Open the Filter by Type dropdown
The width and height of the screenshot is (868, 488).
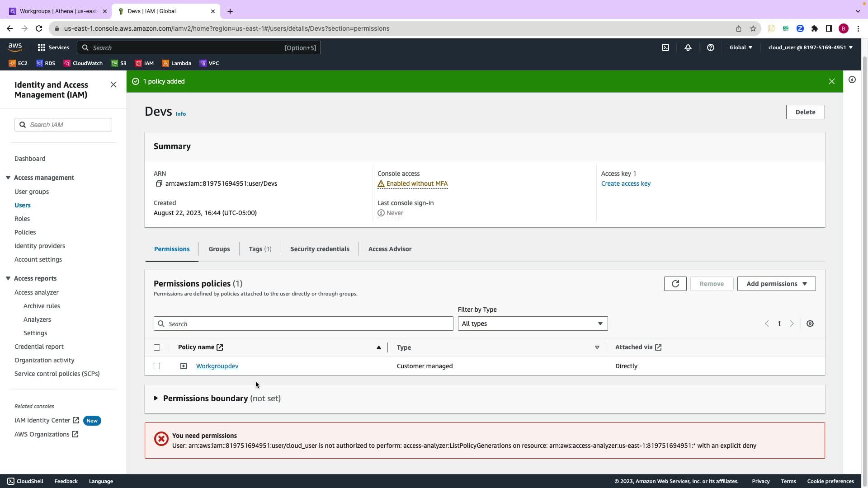click(532, 324)
